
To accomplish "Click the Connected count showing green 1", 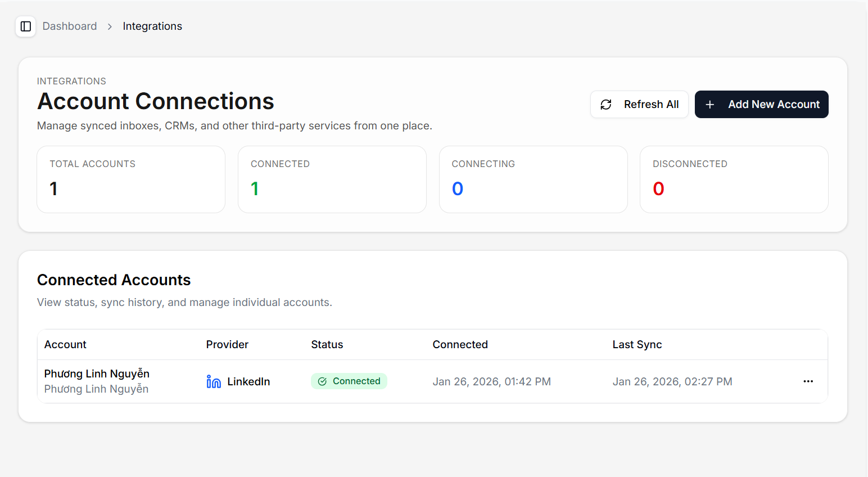I will [255, 188].
